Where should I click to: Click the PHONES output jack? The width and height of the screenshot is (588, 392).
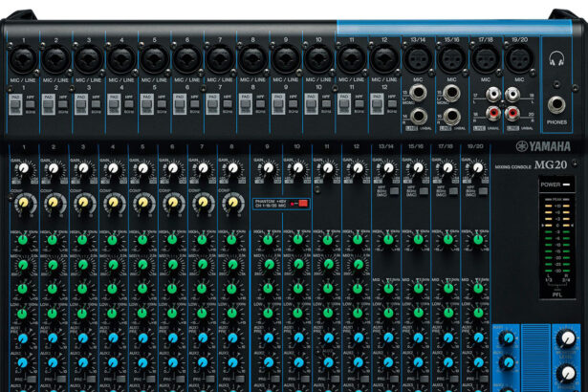(556, 104)
